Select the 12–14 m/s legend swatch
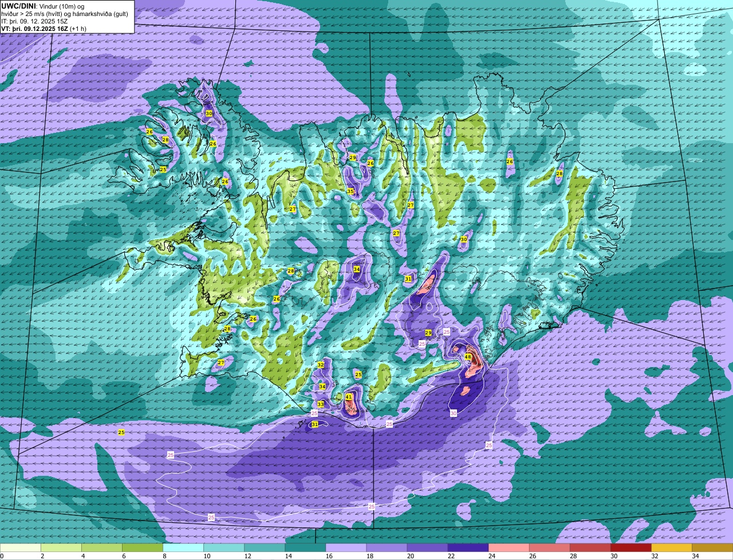Image resolution: width=733 pixels, height=560 pixels. click(265, 548)
